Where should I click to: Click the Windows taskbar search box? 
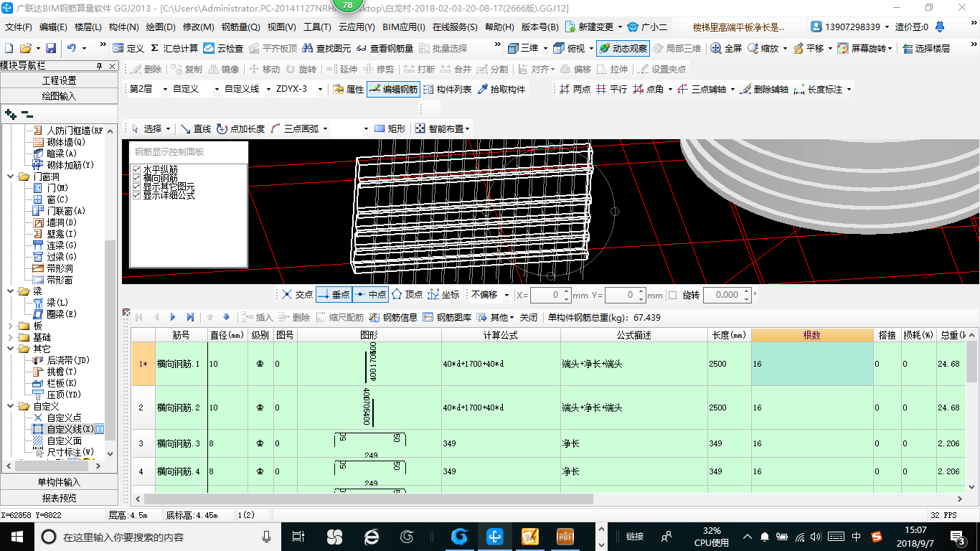coord(158,536)
